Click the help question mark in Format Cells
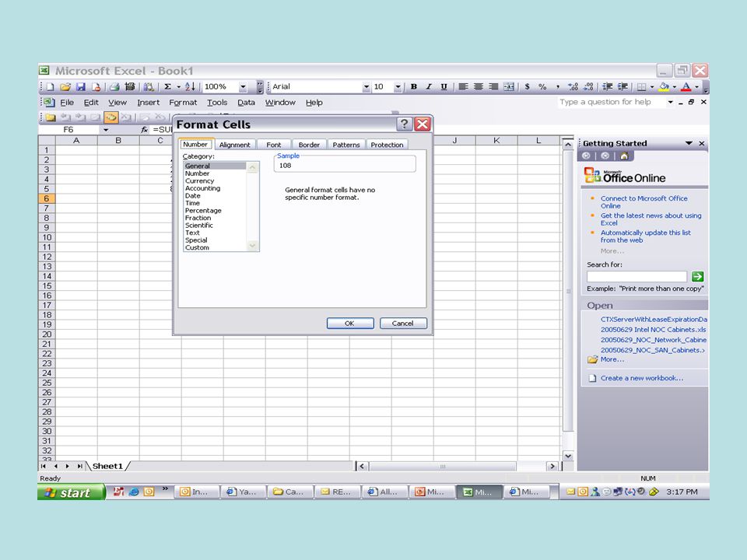 404,124
